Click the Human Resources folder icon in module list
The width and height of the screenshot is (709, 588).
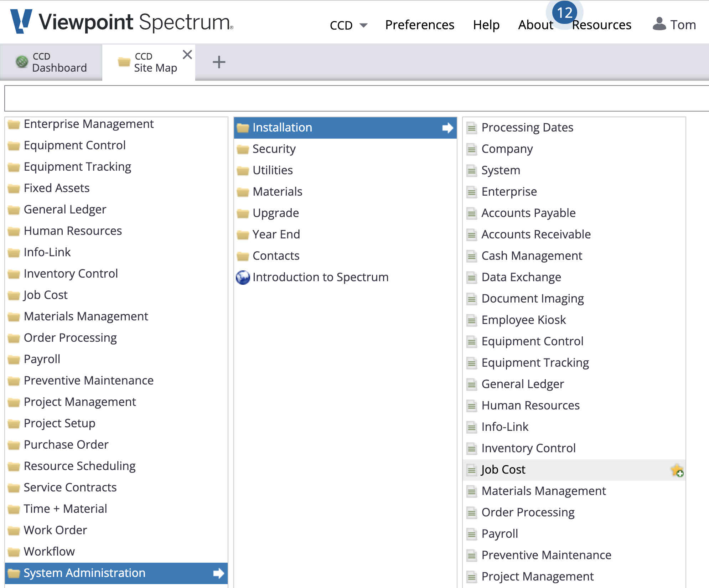[14, 231]
